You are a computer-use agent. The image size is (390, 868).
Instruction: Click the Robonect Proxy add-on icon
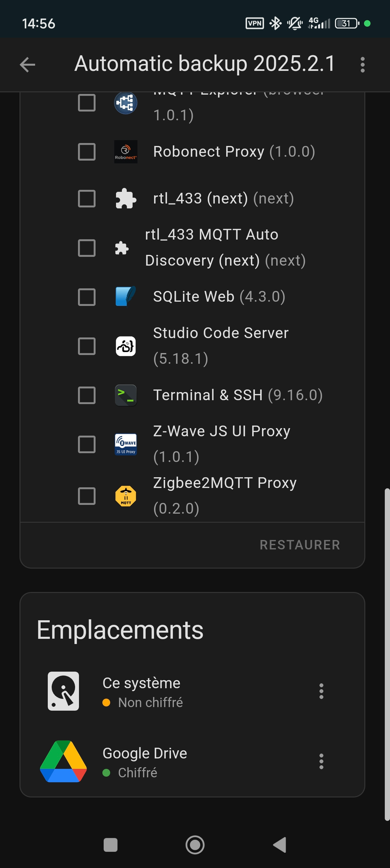click(126, 151)
